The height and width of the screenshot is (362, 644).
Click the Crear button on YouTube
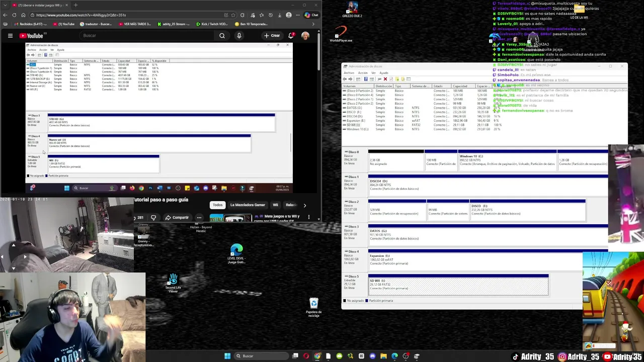point(272,36)
